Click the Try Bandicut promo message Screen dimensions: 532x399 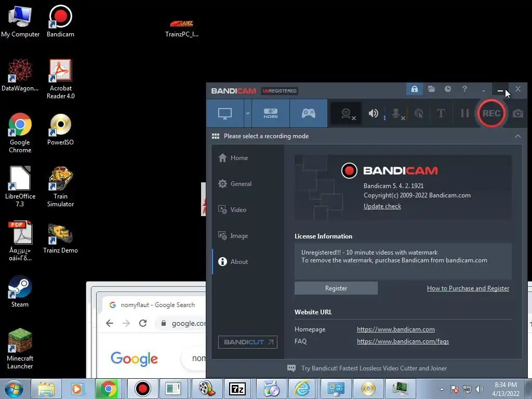tap(374, 368)
